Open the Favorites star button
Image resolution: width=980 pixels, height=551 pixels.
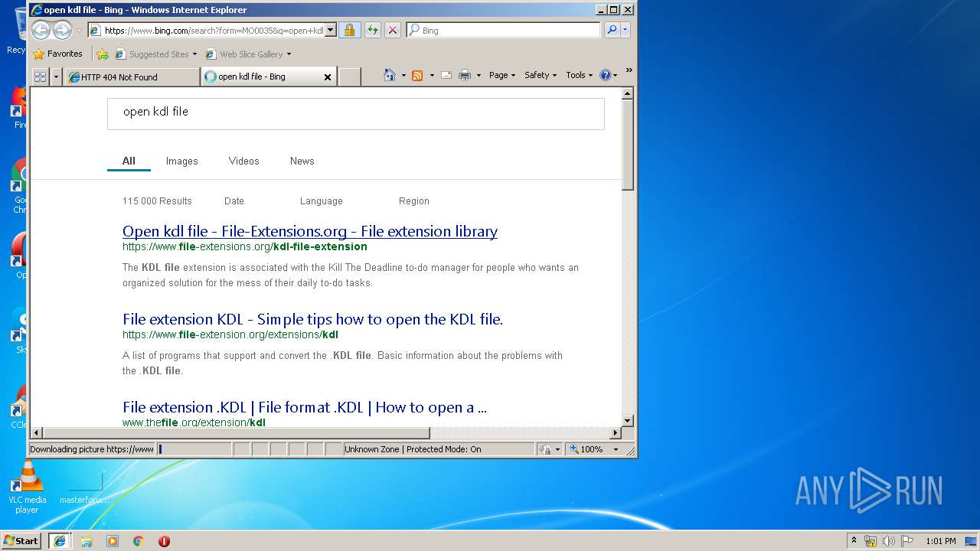(57, 54)
